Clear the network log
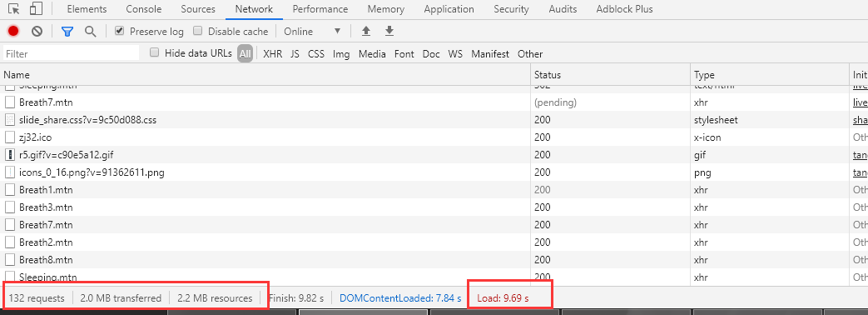 click(37, 32)
